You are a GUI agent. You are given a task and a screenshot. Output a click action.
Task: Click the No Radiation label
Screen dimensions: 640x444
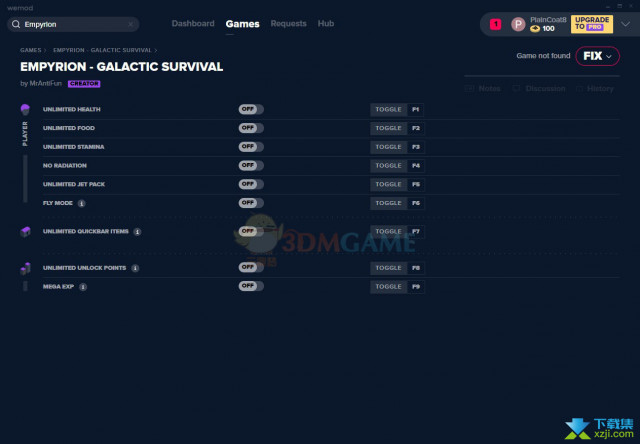[64, 166]
